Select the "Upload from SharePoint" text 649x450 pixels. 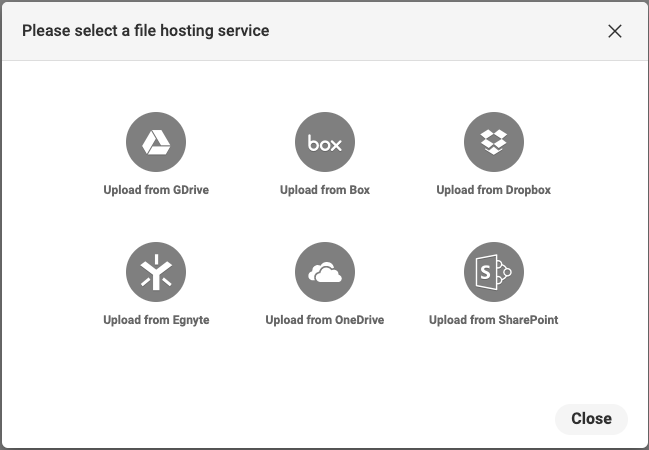pos(494,320)
